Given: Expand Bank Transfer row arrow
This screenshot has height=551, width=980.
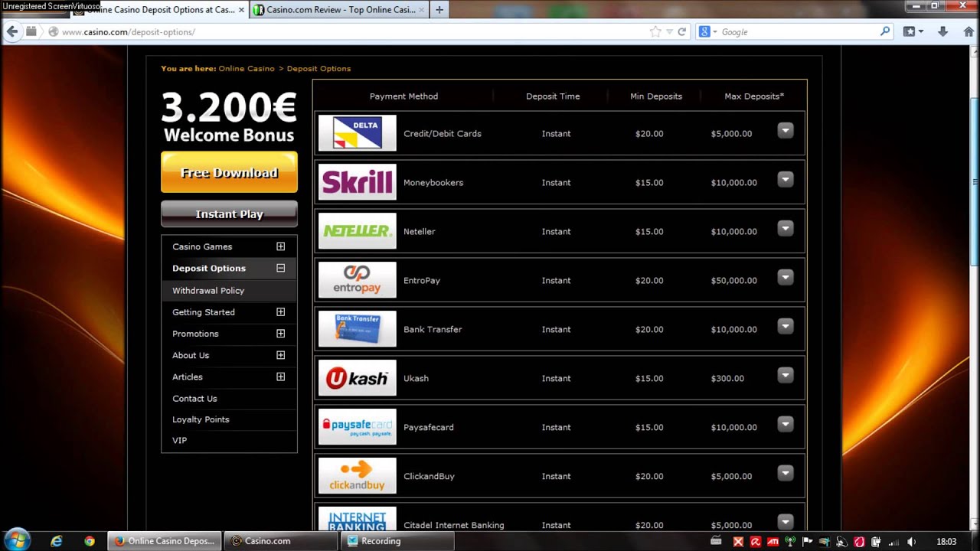Looking at the screenshot, I should [x=786, y=327].
